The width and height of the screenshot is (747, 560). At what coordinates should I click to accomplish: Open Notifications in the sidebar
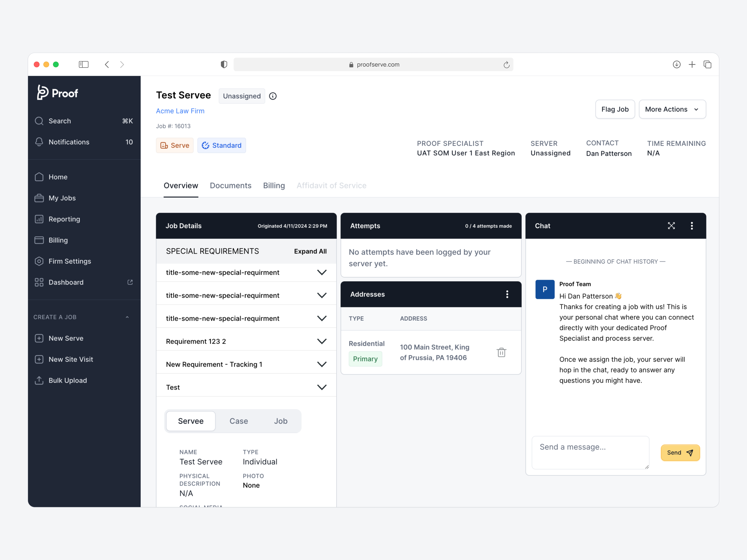[x=69, y=142]
